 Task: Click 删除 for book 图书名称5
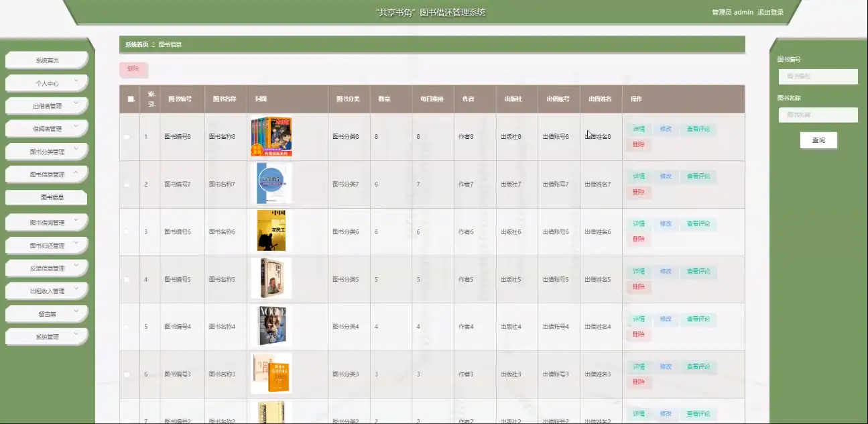point(638,286)
